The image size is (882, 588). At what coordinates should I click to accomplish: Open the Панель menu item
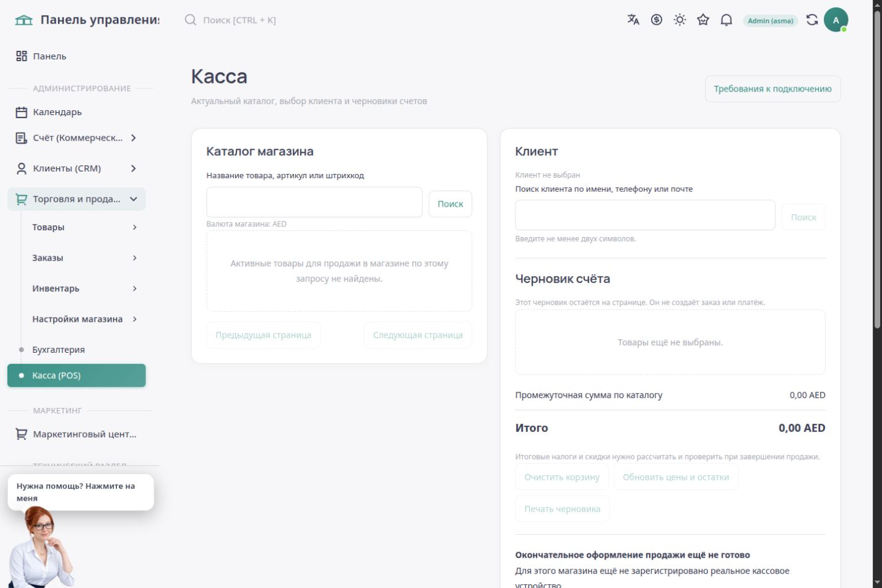77,56
